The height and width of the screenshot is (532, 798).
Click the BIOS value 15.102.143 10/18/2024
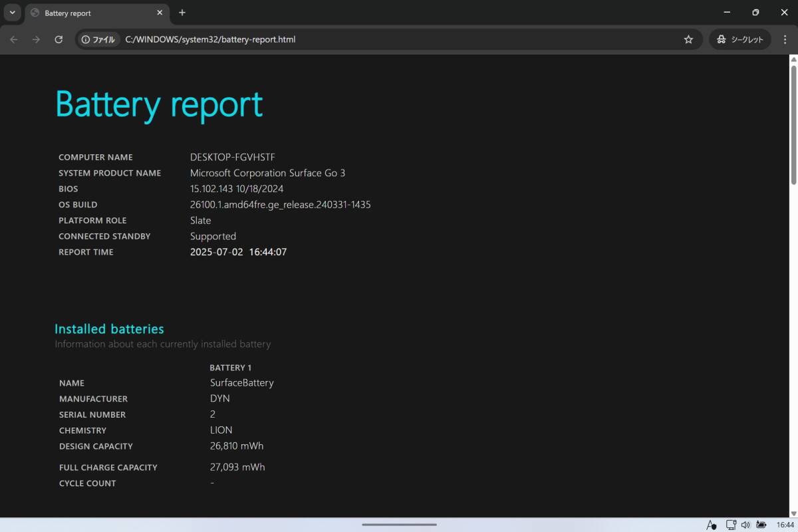237,189
